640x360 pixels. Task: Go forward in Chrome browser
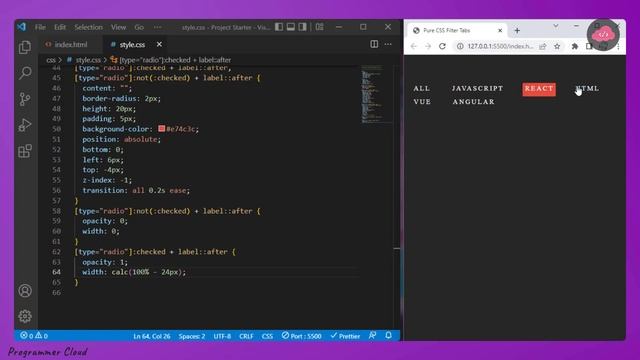[428, 46]
